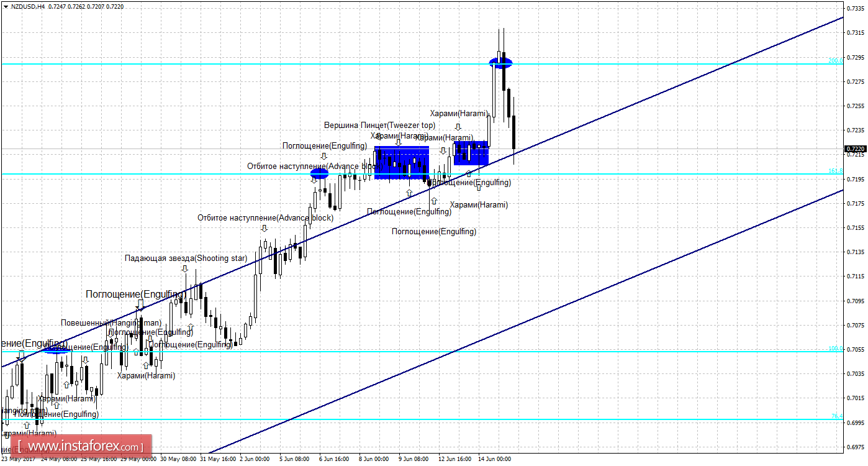Click the 0.7315 price axis value
Viewport: 868px width, 466px height.
click(856, 32)
